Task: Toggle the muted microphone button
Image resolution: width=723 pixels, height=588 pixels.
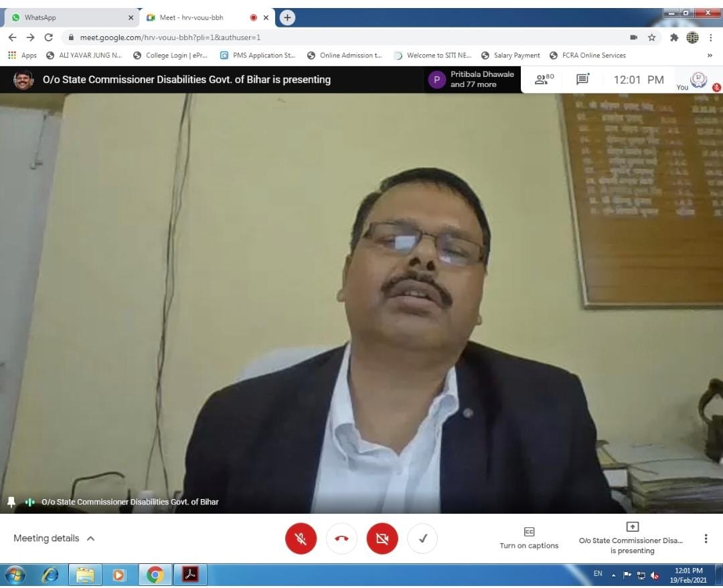Action: point(301,538)
